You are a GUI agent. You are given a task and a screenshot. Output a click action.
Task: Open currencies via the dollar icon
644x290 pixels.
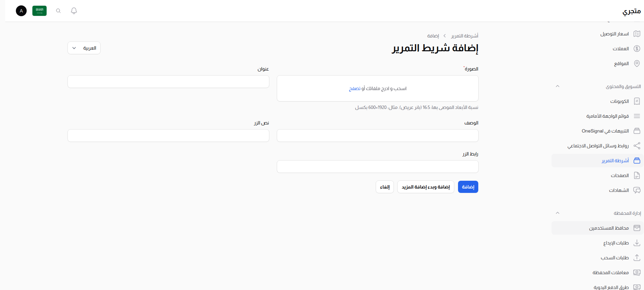[637, 49]
